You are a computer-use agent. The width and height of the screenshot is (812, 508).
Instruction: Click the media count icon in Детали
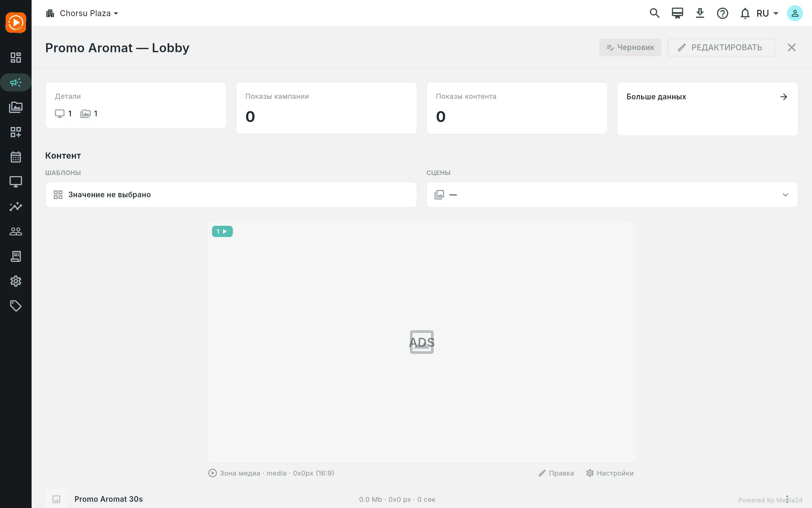[85, 113]
